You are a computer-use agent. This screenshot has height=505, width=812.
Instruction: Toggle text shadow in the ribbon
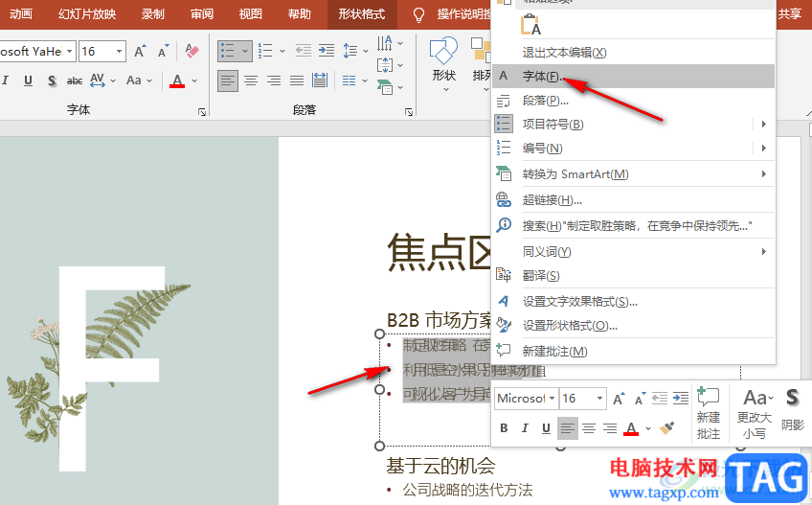coord(52,80)
